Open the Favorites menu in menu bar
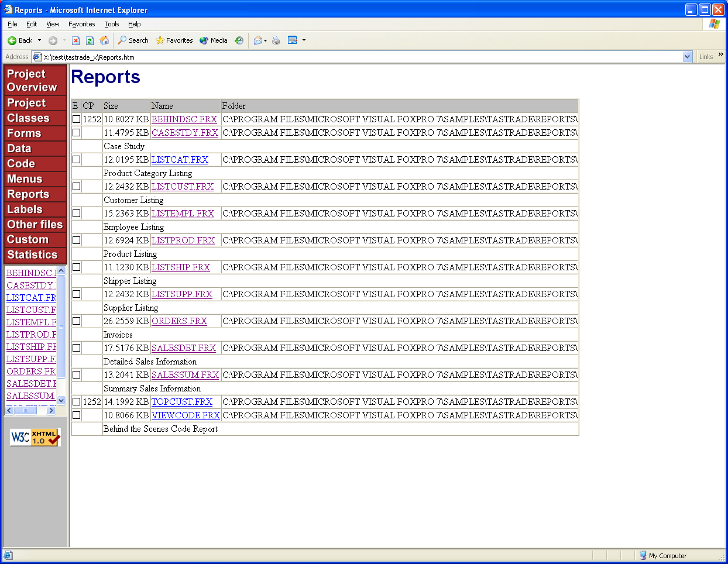This screenshot has width=728, height=564. (81, 24)
